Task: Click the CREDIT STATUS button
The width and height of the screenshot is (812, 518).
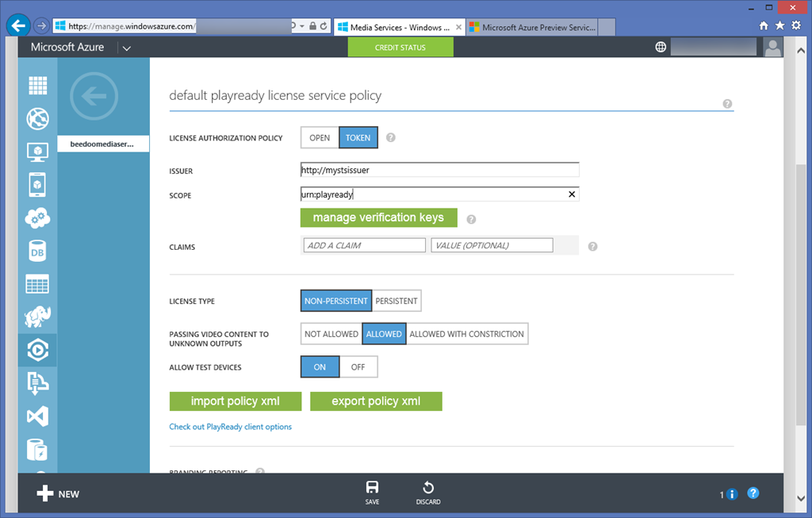Action: tap(400, 47)
